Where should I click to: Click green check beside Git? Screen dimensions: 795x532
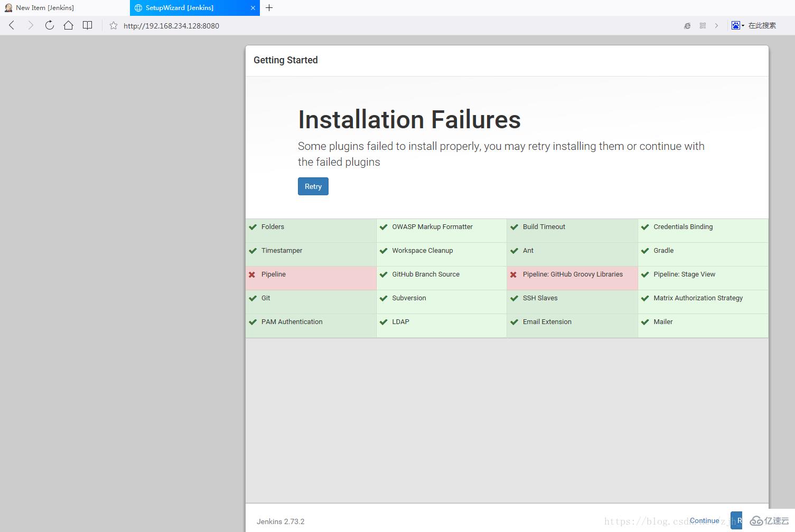pos(252,298)
